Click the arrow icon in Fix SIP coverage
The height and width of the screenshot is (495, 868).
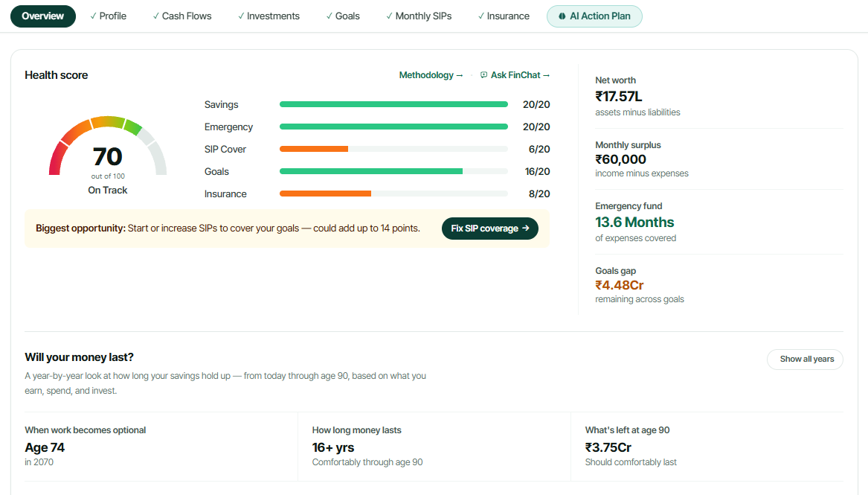click(x=525, y=228)
